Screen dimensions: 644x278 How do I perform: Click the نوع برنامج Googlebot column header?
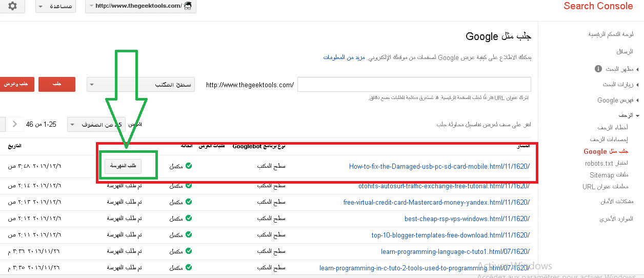259,146
